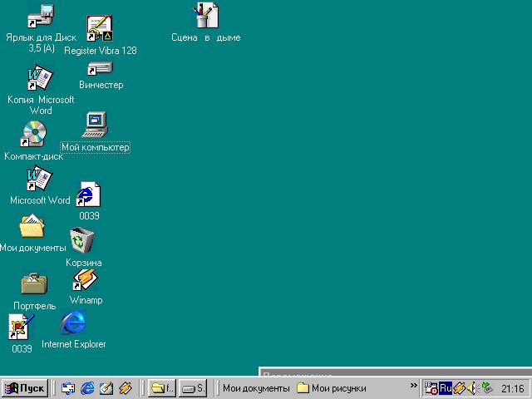
Task: Select the Винчестер drive shortcut
Action: (100, 69)
